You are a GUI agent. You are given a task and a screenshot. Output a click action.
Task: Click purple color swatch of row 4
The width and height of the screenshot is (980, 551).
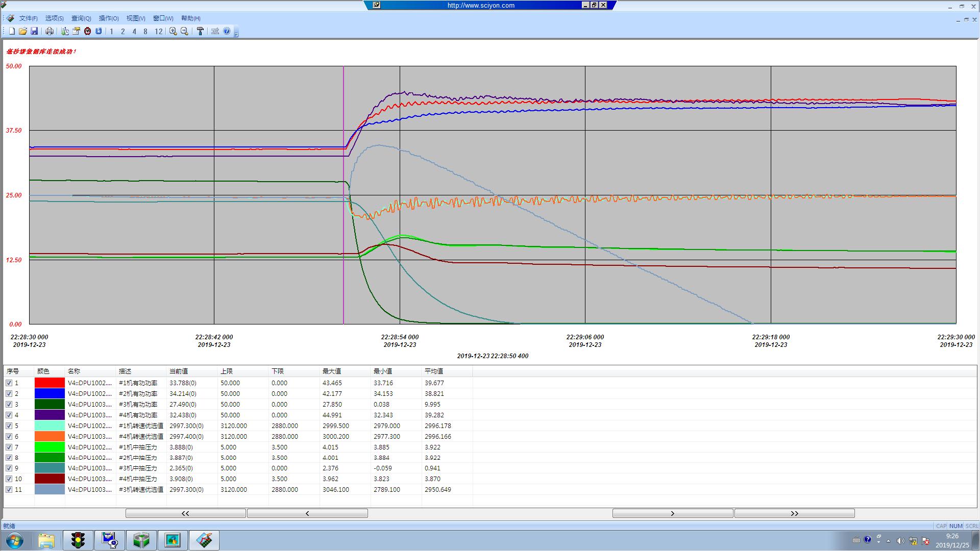50,415
